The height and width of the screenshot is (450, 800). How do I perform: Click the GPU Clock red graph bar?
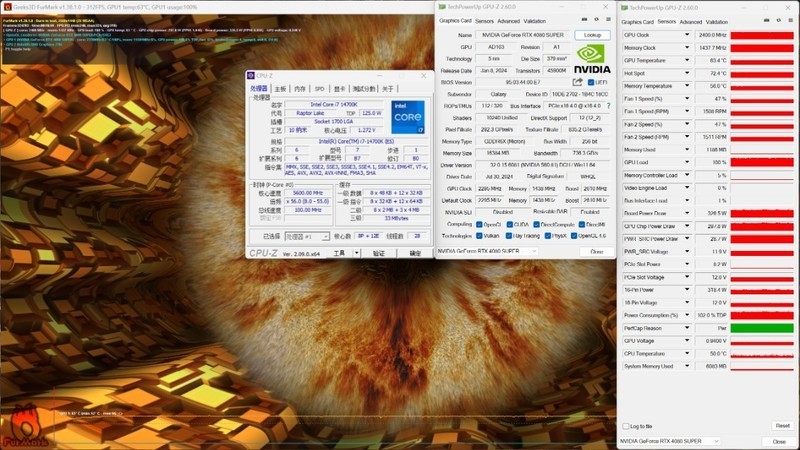click(762, 35)
